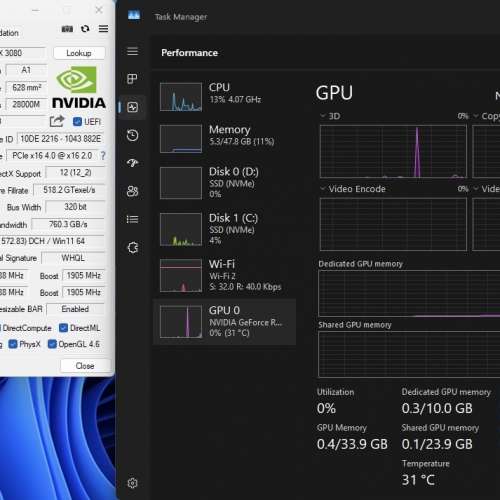Select CPU in the performance list
The width and height of the screenshot is (500, 500).
224,97
